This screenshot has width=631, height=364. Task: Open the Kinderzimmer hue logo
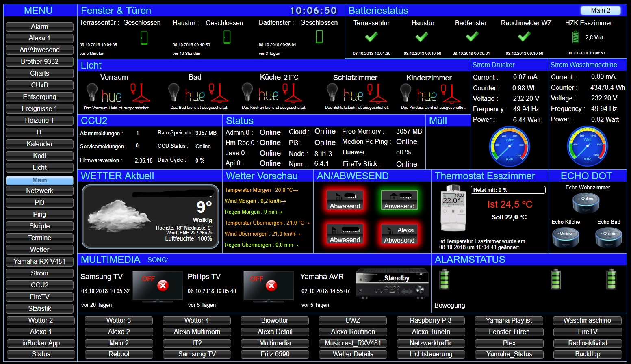[427, 96]
